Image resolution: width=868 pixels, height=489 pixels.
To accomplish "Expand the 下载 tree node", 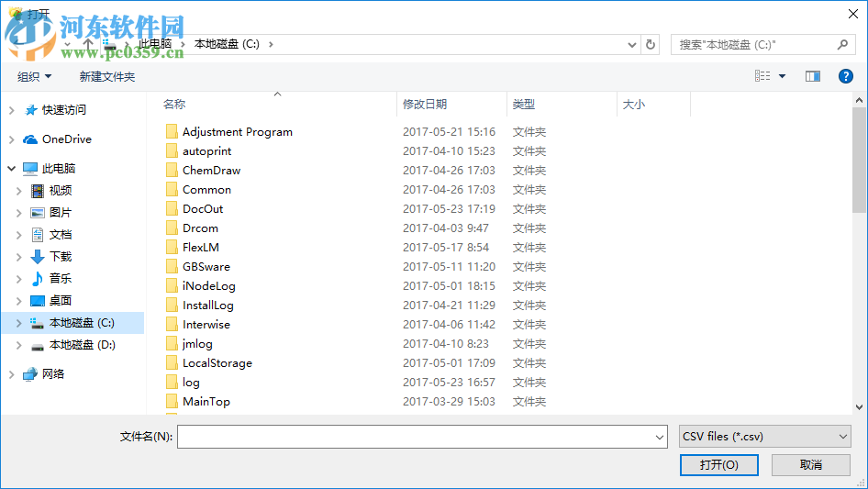I will 19,257.
